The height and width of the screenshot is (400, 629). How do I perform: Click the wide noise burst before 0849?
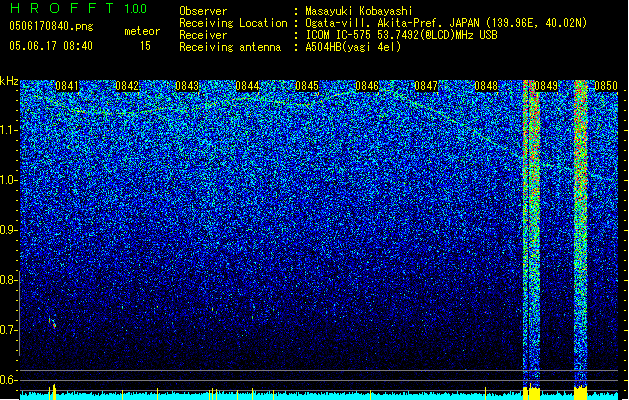click(532, 233)
